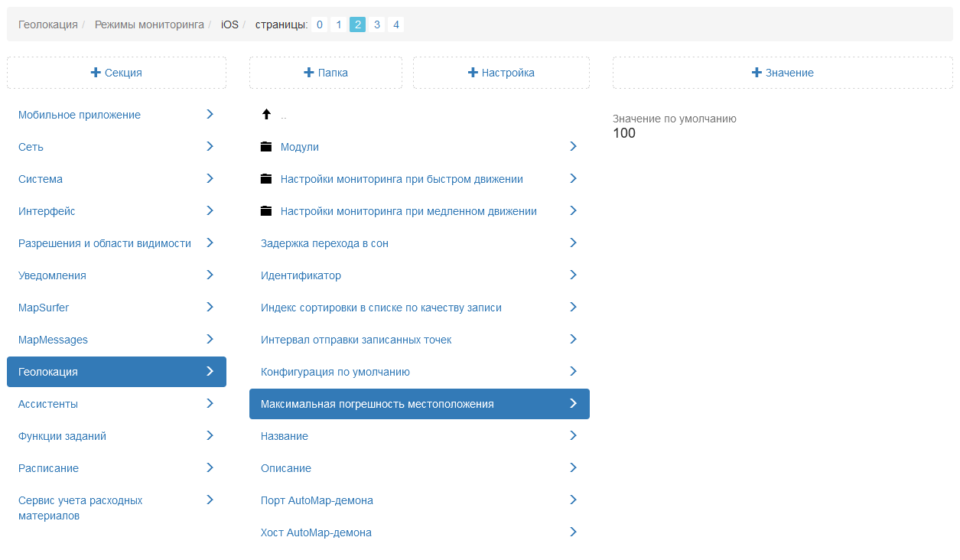Viewport: 960px width, 560px height.
Task: Click the up arrow to go to parent folder
Action: [x=266, y=115]
